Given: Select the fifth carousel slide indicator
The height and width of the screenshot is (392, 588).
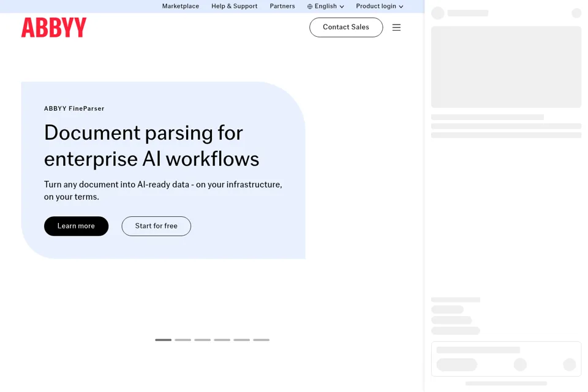Looking at the screenshot, I should [241, 340].
